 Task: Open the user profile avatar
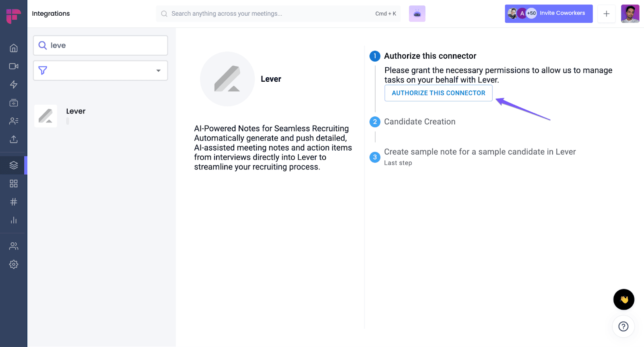(x=630, y=14)
